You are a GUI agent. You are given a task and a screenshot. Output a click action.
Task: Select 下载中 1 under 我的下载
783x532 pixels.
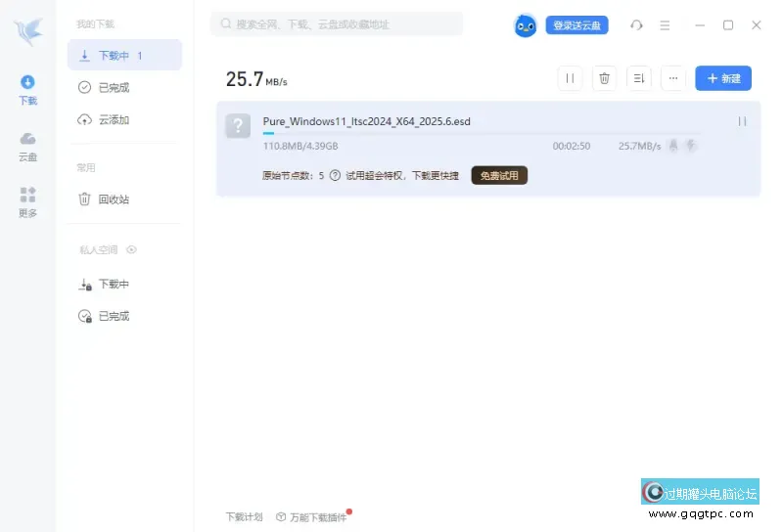pos(125,56)
